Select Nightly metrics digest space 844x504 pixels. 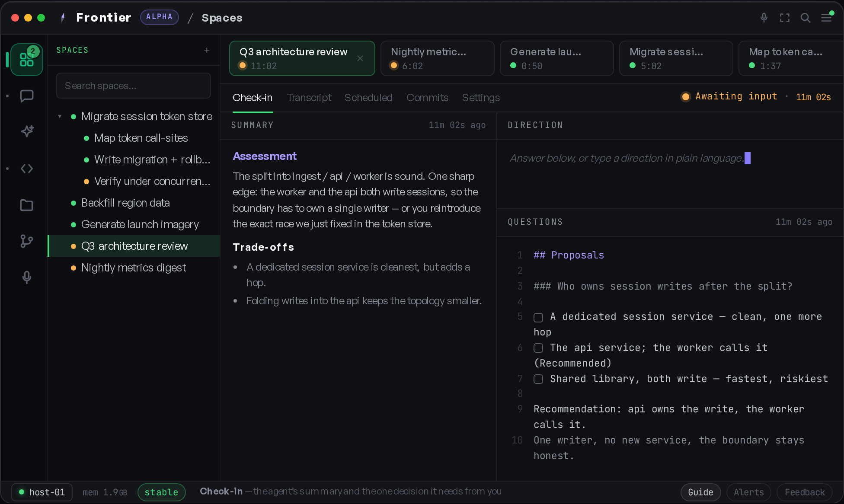134,268
